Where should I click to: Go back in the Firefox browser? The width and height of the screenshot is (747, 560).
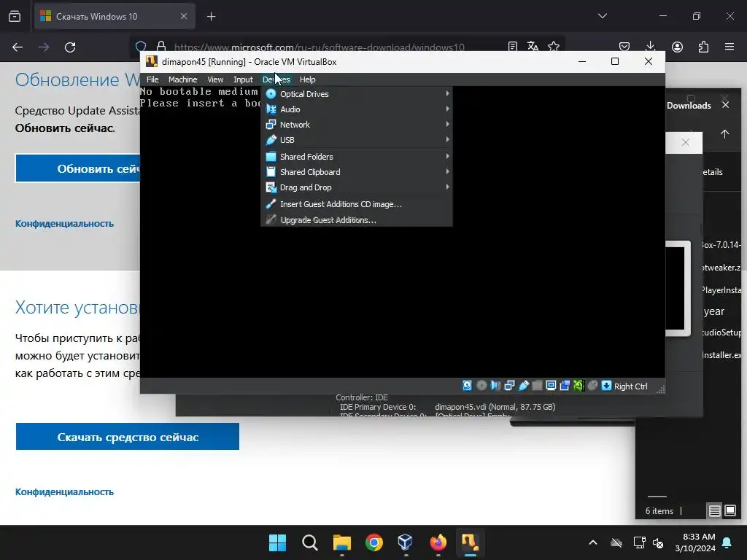pyautogui.click(x=18, y=47)
